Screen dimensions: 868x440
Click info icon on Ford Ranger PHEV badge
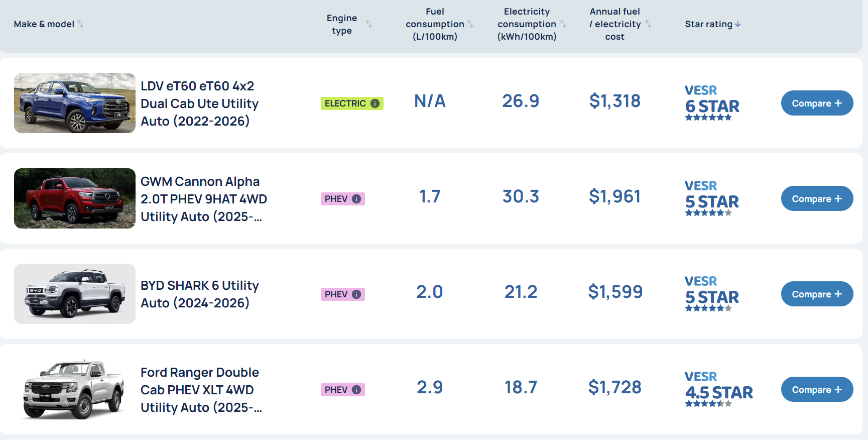(x=356, y=390)
